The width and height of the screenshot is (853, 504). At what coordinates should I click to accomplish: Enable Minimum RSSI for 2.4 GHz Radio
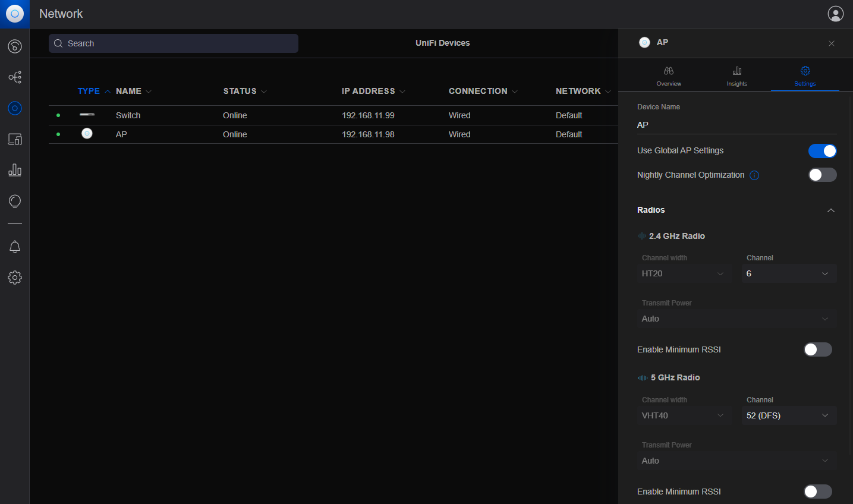pyautogui.click(x=817, y=349)
